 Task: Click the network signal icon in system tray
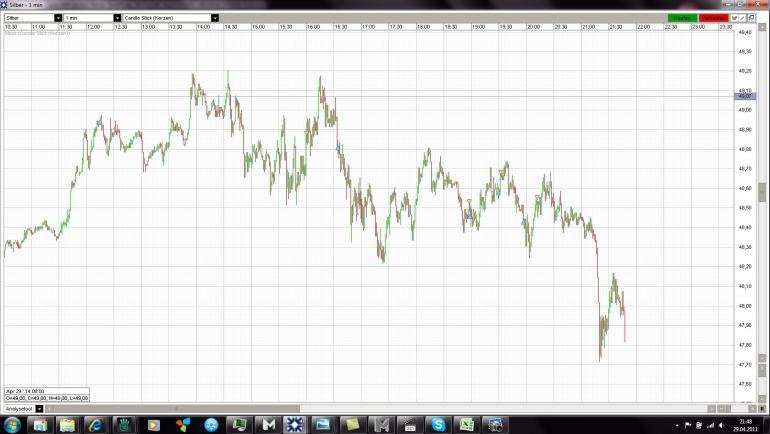click(710, 425)
